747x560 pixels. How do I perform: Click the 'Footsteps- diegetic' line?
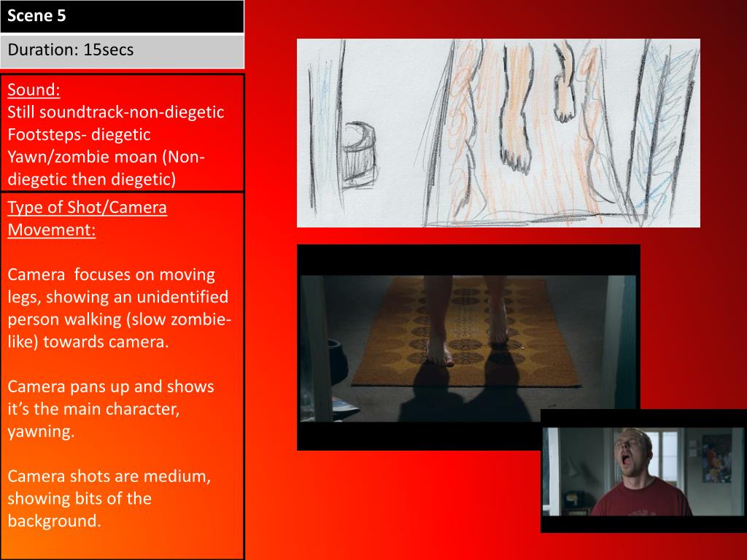(x=79, y=134)
